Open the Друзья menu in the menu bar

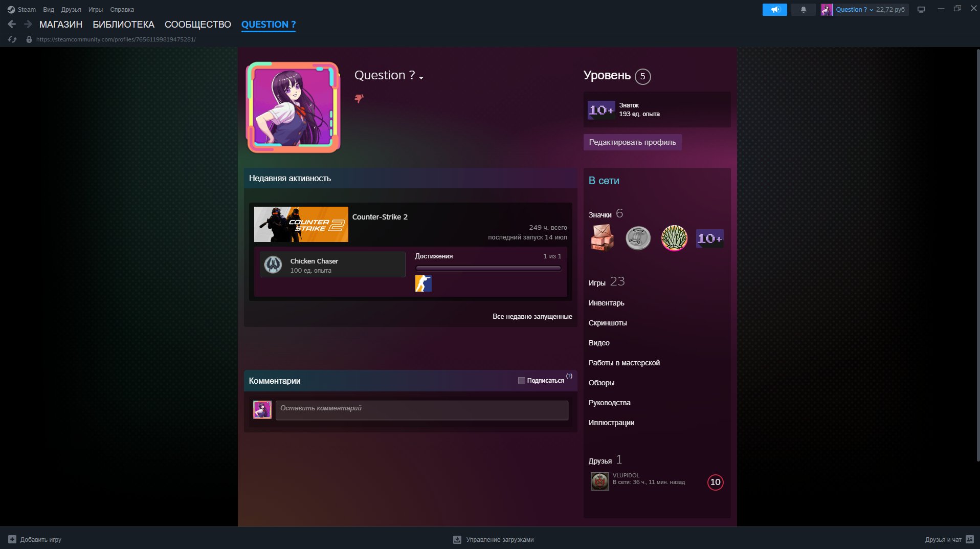coord(71,9)
